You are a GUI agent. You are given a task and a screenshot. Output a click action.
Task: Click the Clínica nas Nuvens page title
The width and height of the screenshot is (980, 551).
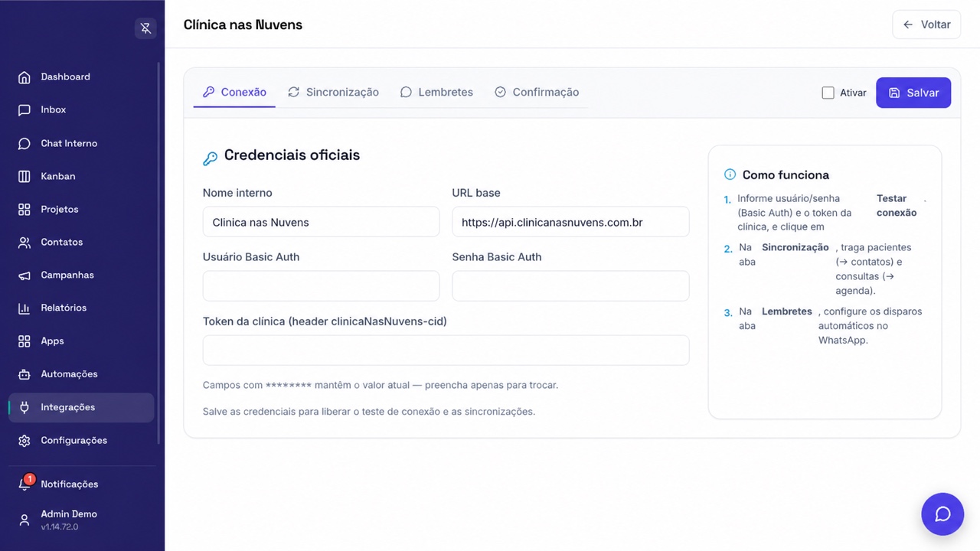(243, 24)
